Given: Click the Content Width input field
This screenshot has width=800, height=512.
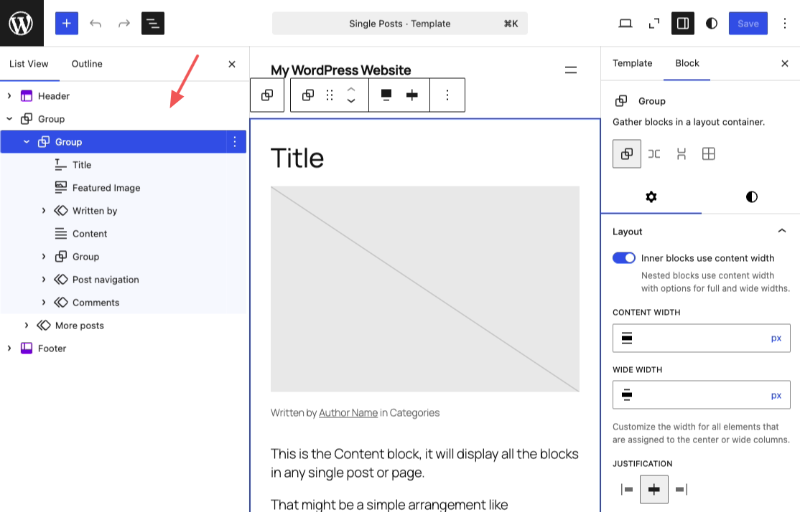Looking at the screenshot, I should pos(701,338).
